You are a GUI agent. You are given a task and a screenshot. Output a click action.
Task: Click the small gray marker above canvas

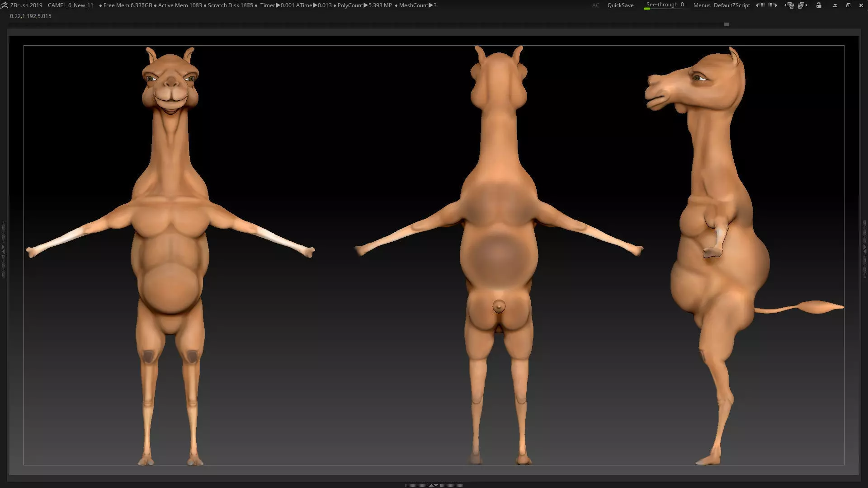coord(726,24)
